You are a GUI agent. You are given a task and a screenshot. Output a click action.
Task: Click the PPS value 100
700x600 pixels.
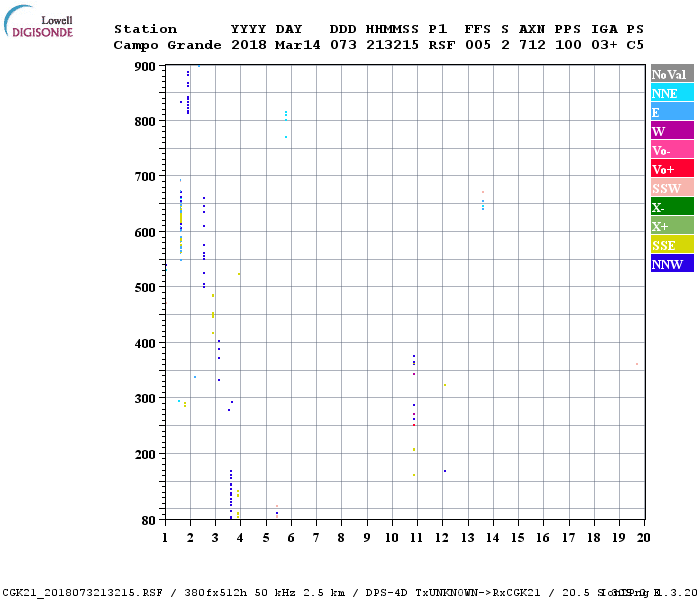tap(568, 45)
